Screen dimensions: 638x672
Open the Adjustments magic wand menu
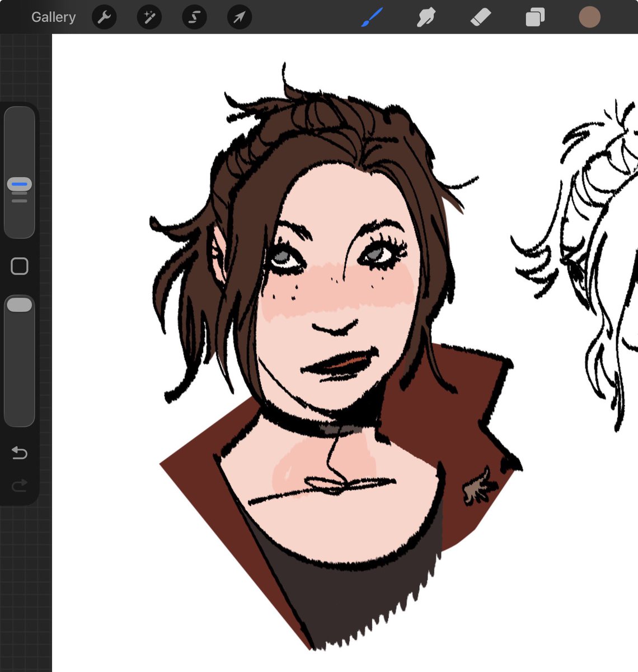[x=149, y=17]
